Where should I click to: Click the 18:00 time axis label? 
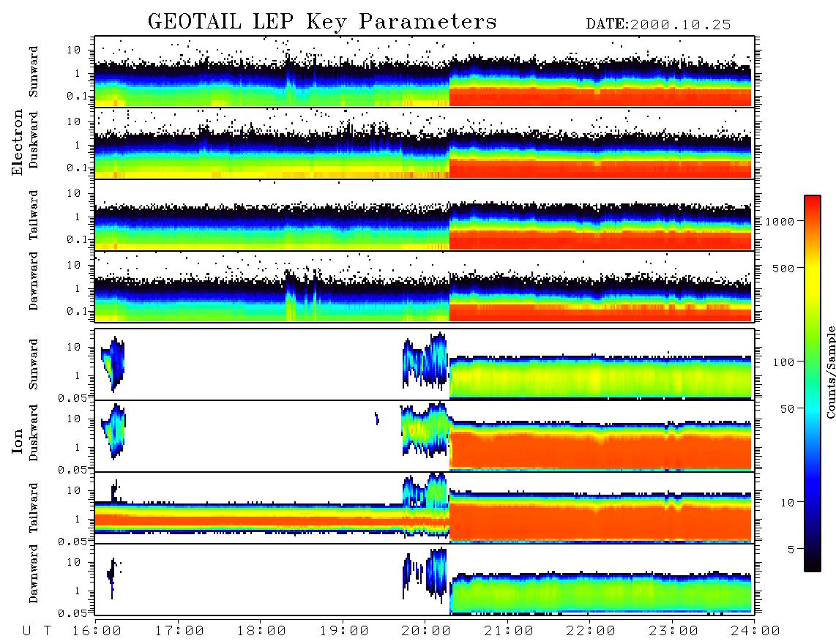tap(261, 632)
